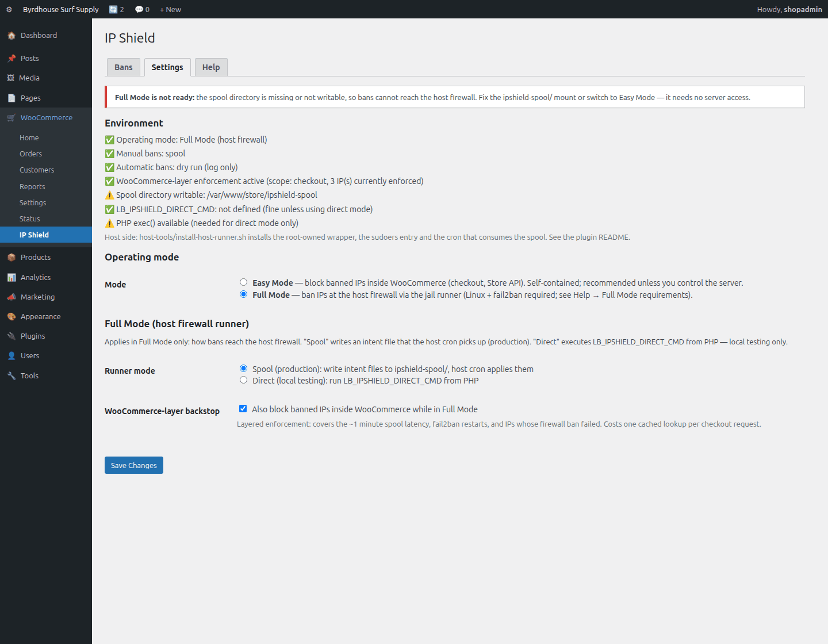Select the Easy Mode radio button
Image resolution: width=828 pixels, height=644 pixels.
click(x=244, y=282)
